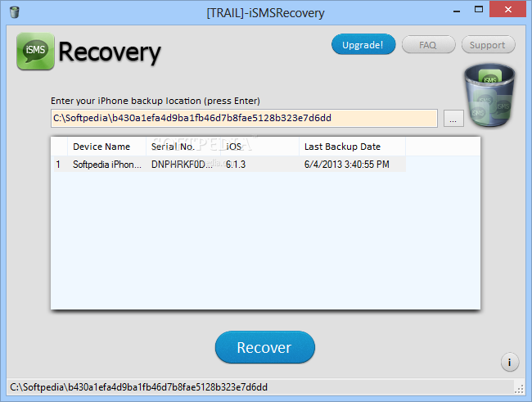This screenshot has width=532, height=402.
Task: Click the Upgrade! button
Action: tap(363, 44)
